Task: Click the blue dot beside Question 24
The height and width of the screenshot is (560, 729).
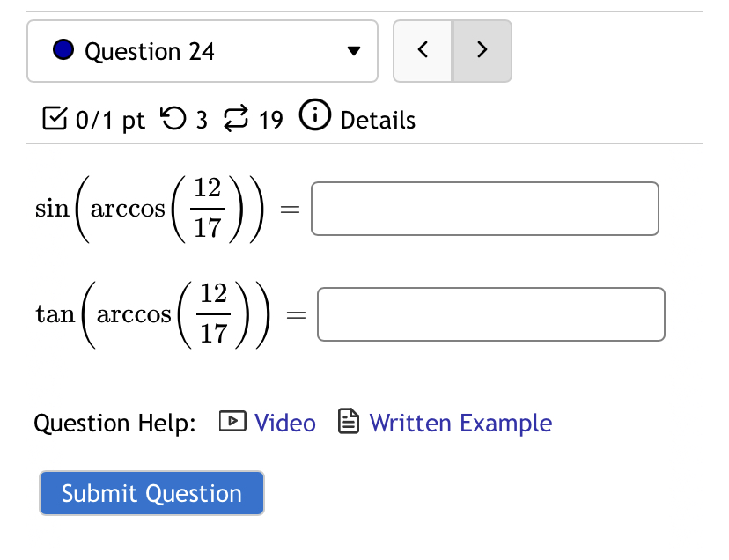Action: [63, 50]
